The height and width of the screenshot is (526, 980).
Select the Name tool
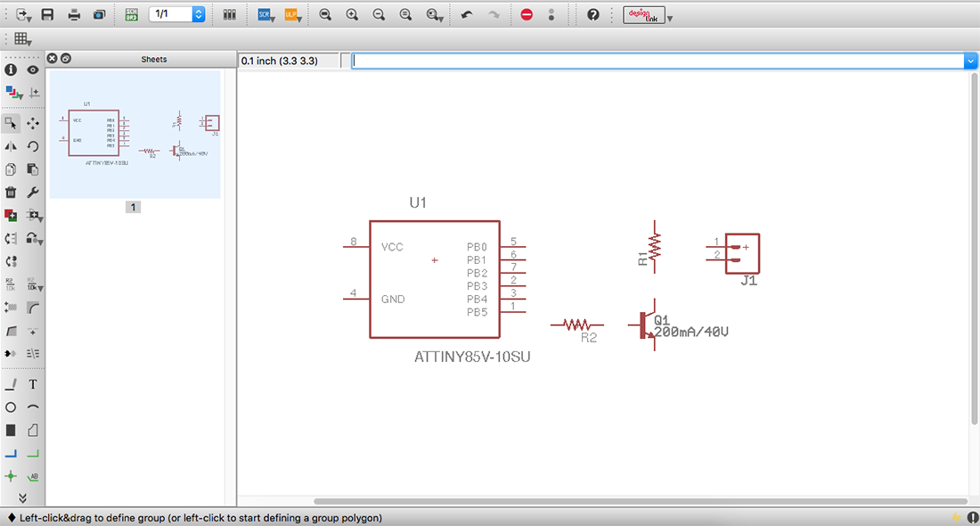11,284
